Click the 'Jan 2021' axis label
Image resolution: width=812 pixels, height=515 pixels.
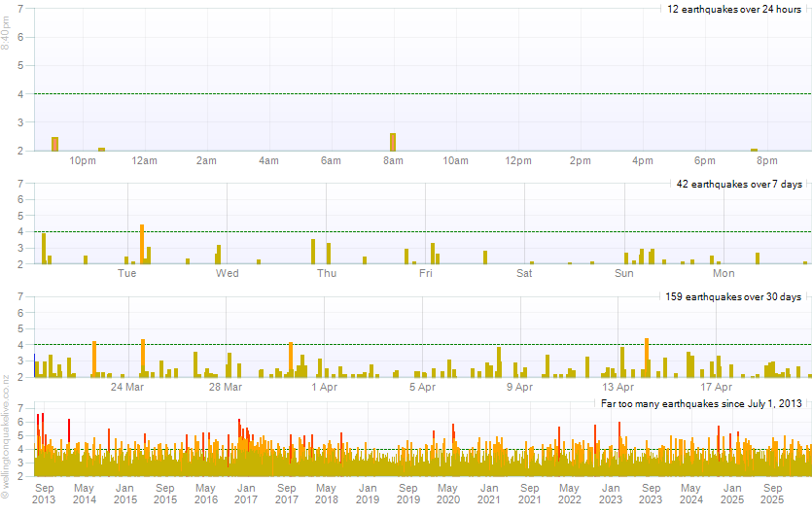click(488, 493)
